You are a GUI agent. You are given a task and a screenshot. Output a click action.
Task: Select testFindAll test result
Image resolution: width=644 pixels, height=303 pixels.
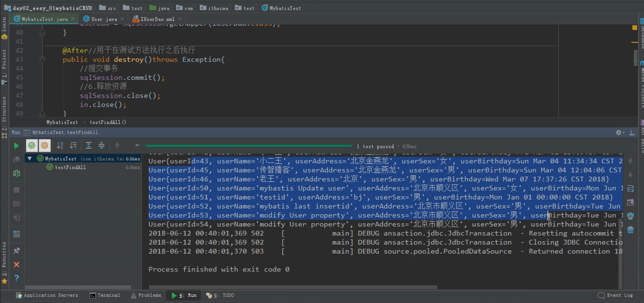pos(70,167)
